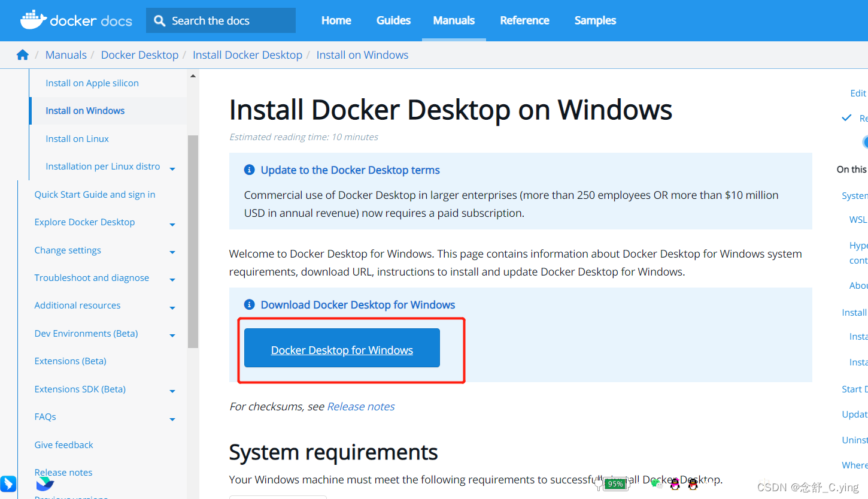The width and height of the screenshot is (868, 499).
Task: Go to Docker Desktop breadcrumb link
Action: tap(139, 55)
